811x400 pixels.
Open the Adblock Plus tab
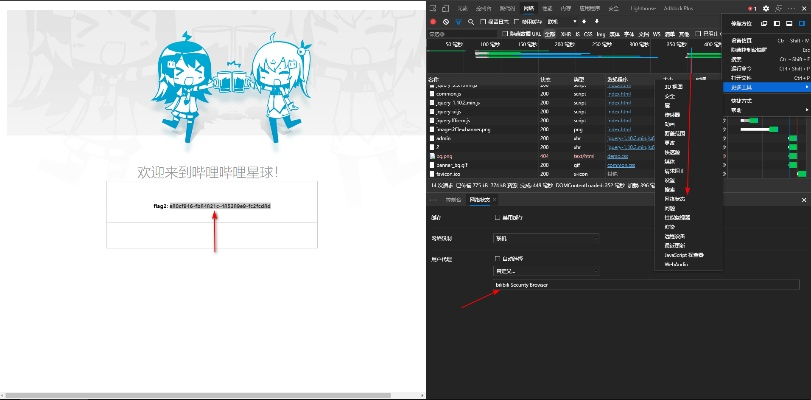679,9
